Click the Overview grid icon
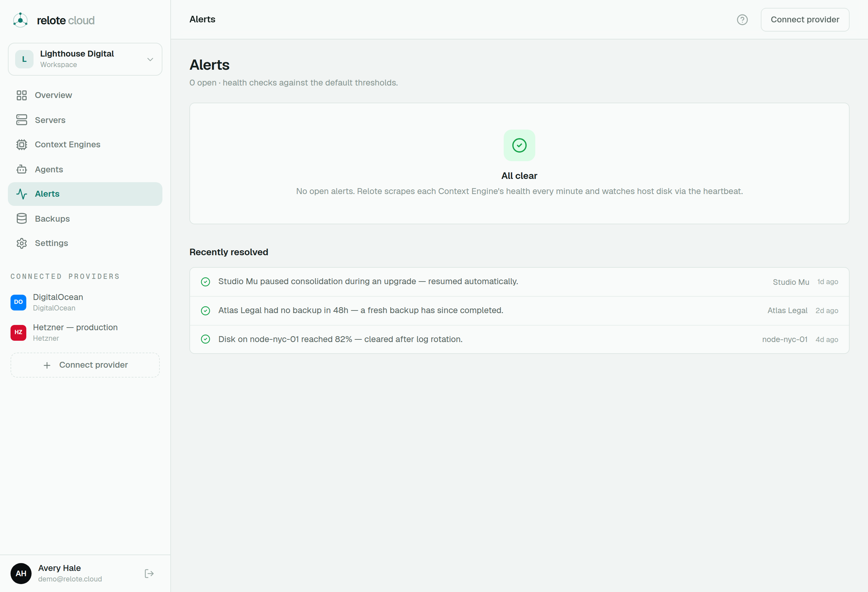 pos(22,95)
